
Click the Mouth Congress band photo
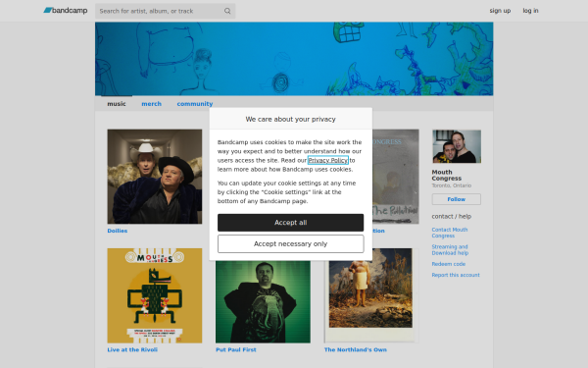click(457, 146)
